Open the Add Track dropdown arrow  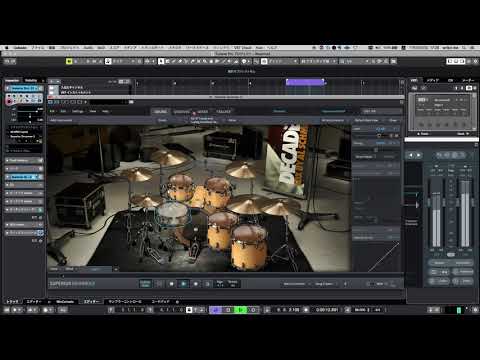58,81
